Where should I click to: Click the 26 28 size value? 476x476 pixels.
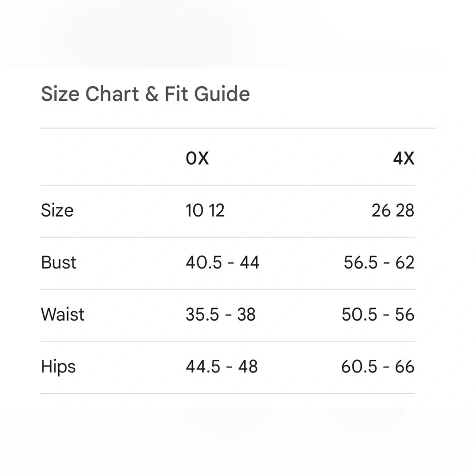[393, 210]
